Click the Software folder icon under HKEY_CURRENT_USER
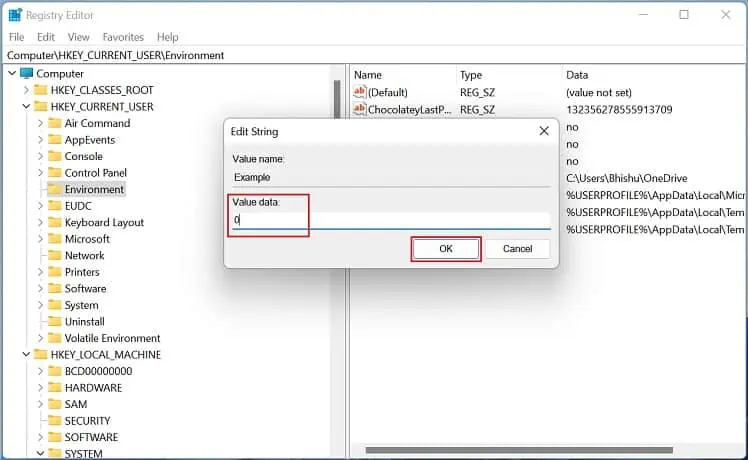The width and height of the screenshot is (748, 460). [55, 288]
